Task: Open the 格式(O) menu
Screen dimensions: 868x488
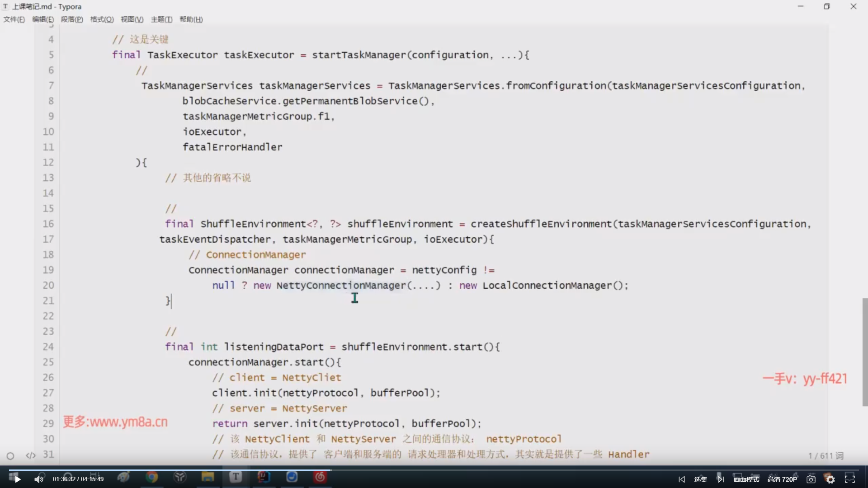Action: pos(102,19)
